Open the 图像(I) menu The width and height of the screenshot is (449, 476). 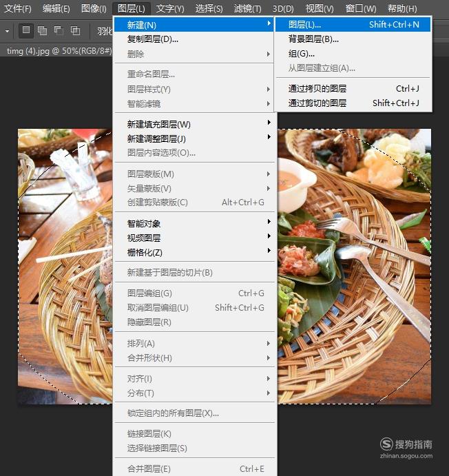94,8
